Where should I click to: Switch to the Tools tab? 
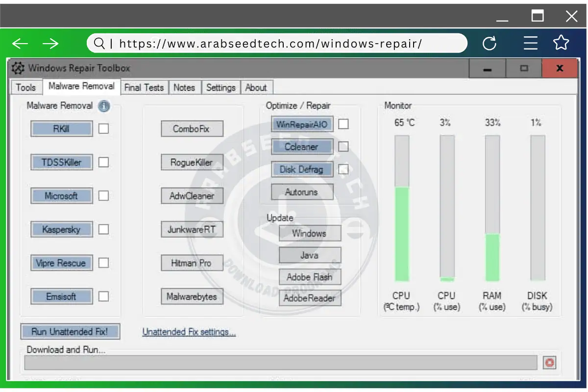tap(26, 88)
